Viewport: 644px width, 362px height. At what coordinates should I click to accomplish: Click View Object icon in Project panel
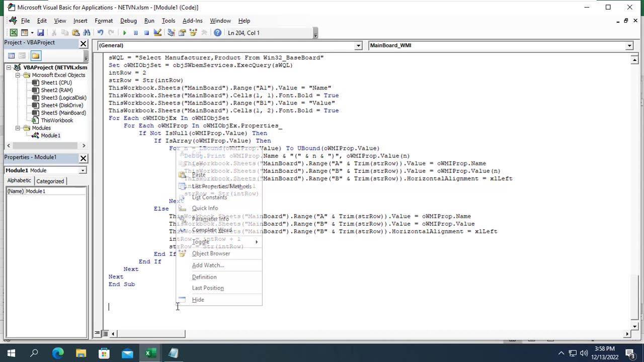pyautogui.click(x=22, y=56)
